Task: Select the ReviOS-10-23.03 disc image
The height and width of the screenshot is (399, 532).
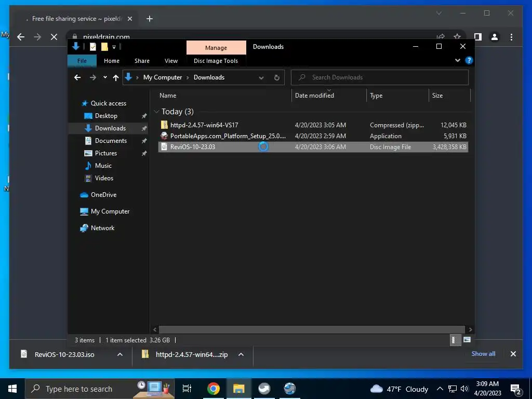Action: 313,147
